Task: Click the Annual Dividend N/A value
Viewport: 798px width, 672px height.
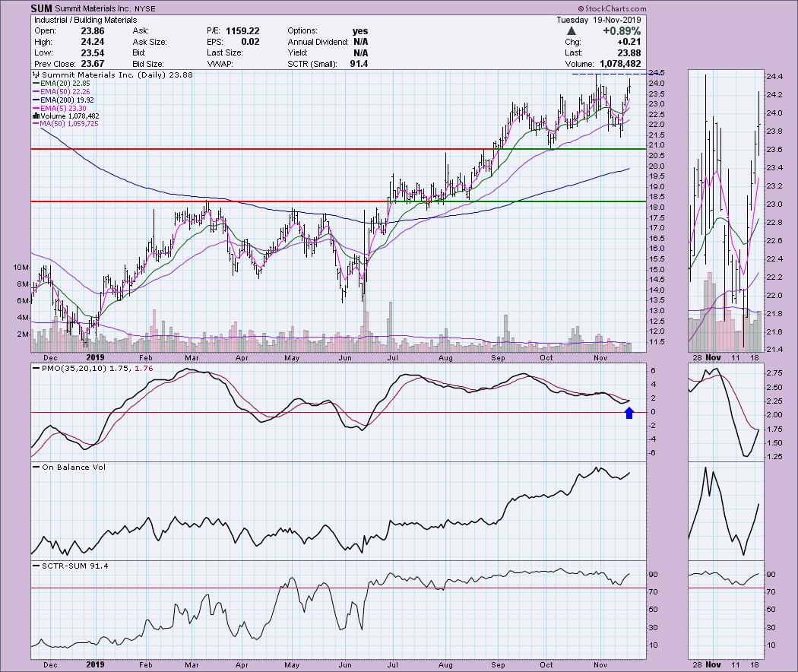Action: coord(360,43)
